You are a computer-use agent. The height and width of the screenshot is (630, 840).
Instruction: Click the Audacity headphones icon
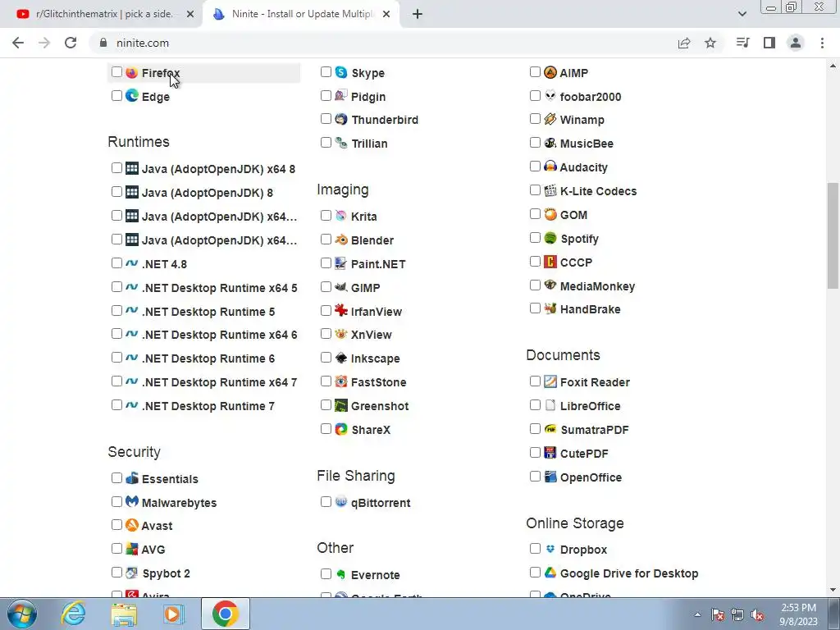[x=550, y=167]
